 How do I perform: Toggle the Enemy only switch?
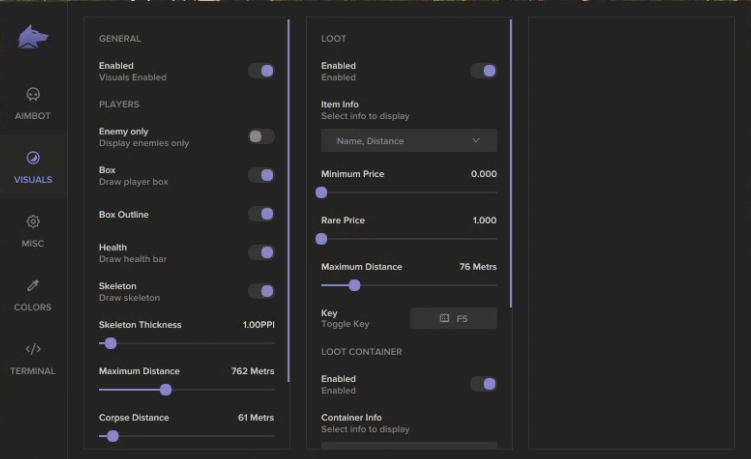tap(261, 137)
